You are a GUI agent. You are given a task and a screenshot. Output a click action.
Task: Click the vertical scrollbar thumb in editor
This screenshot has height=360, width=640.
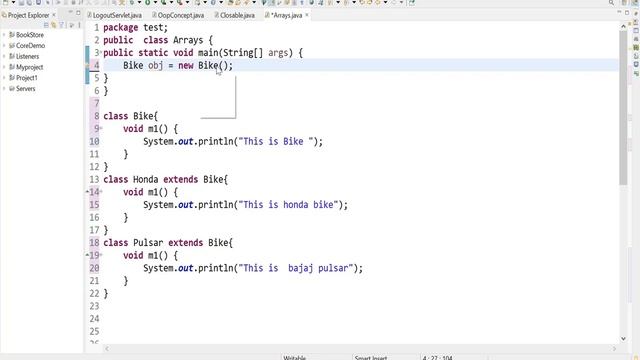(x=623, y=107)
